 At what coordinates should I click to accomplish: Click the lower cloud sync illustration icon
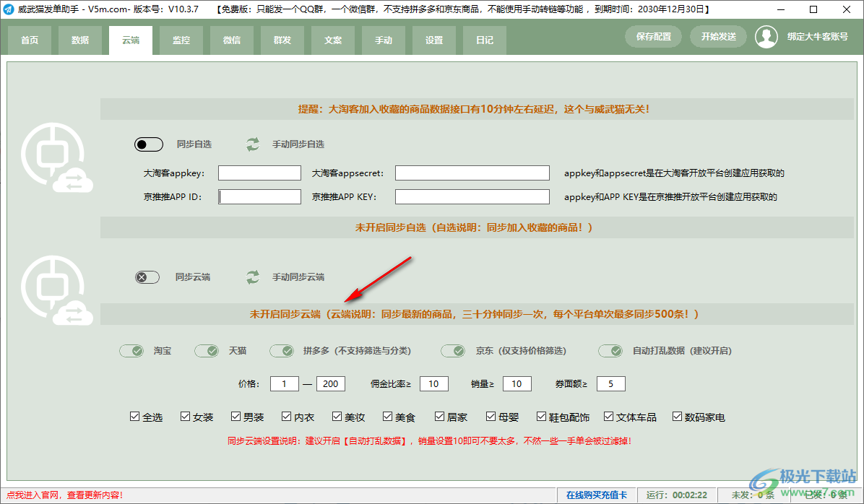pyautogui.click(x=56, y=290)
